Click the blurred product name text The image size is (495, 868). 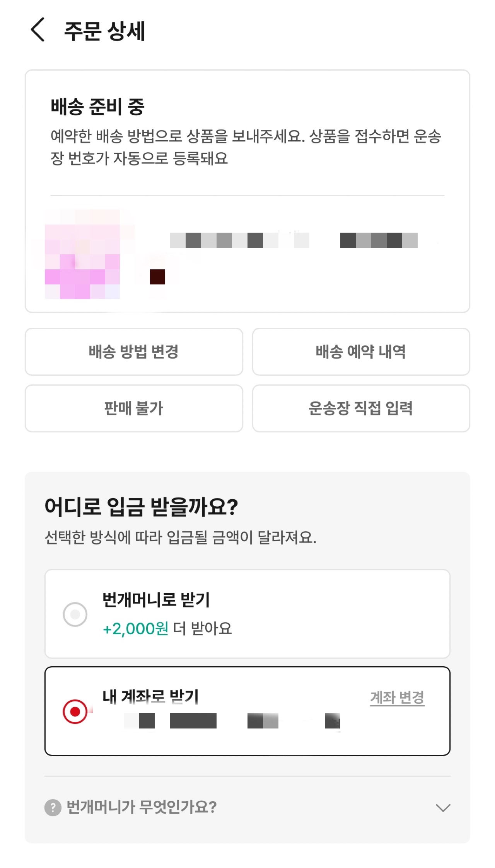click(294, 240)
